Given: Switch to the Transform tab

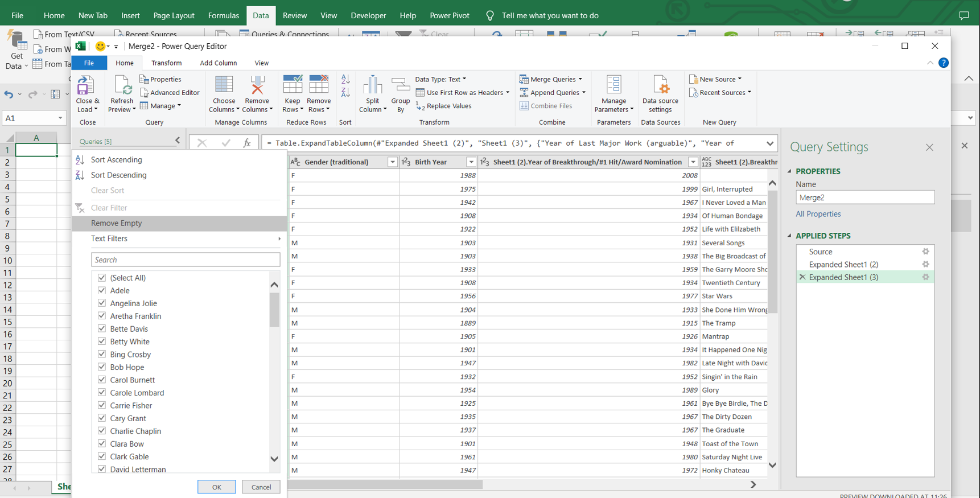Looking at the screenshot, I should (166, 63).
